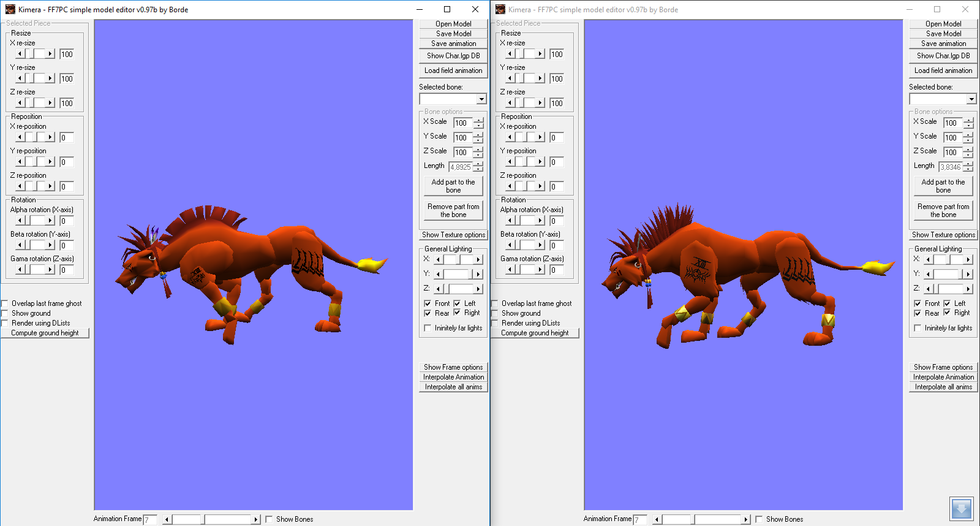Click the Kimera app icon in left title bar
Image resolution: width=980 pixels, height=526 pixels.
[x=10, y=9]
